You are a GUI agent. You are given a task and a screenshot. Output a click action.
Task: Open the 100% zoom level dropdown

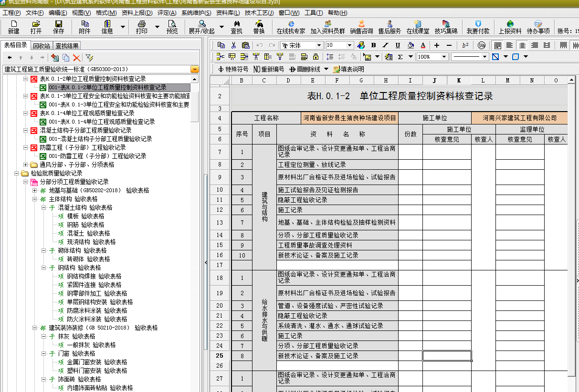coord(444,57)
